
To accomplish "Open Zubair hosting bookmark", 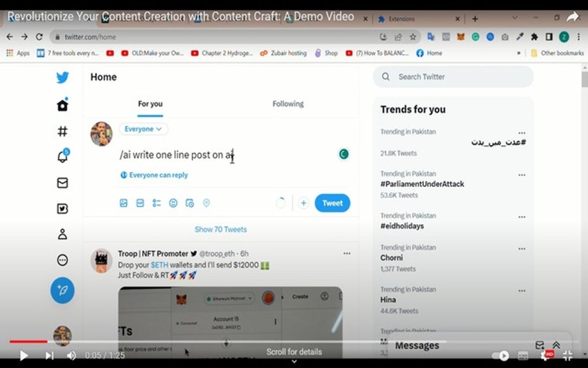I will coord(284,53).
